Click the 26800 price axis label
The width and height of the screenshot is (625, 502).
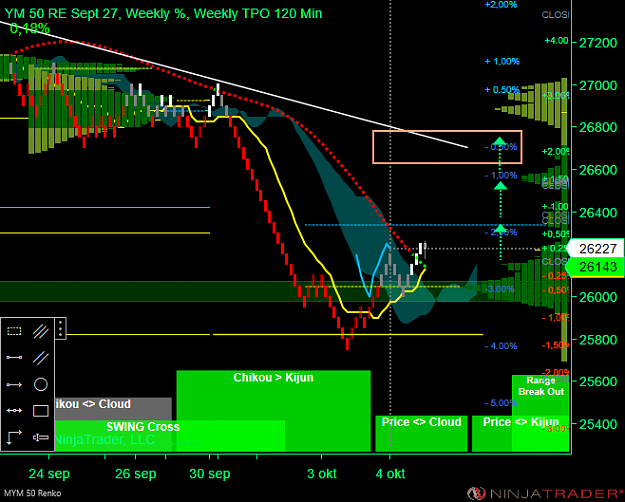(600, 127)
